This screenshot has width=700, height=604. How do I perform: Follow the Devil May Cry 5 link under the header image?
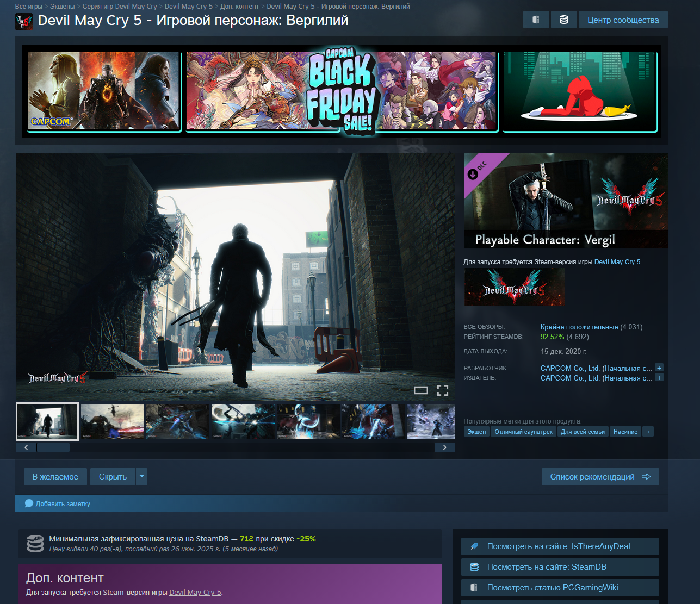tap(617, 262)
